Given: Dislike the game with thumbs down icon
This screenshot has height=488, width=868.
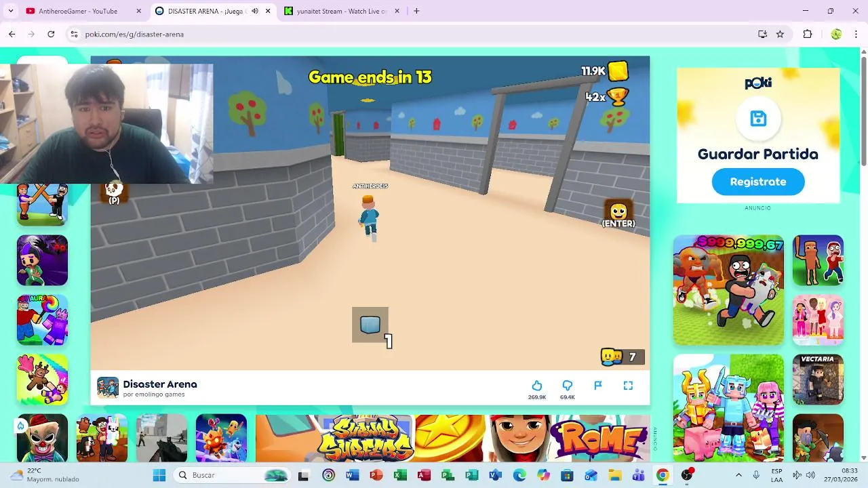Looking at the screenshot, I should [567, 386].
